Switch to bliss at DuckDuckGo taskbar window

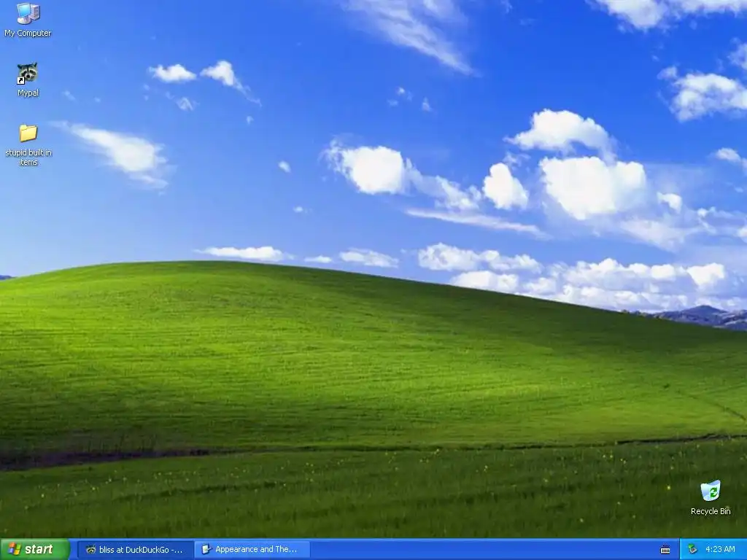click(x=135, y=550)
